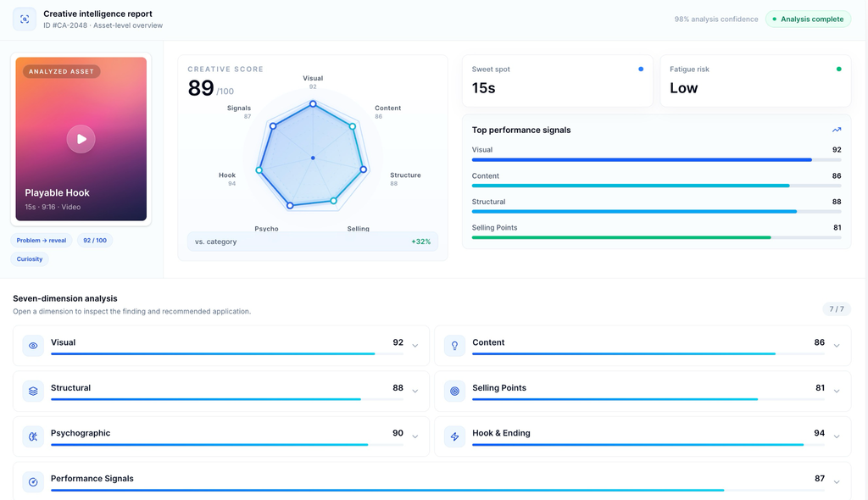Click the 15s · 9:16 · Video caption
The width and height of the screenshot is (868, 500).
[53, 207]
